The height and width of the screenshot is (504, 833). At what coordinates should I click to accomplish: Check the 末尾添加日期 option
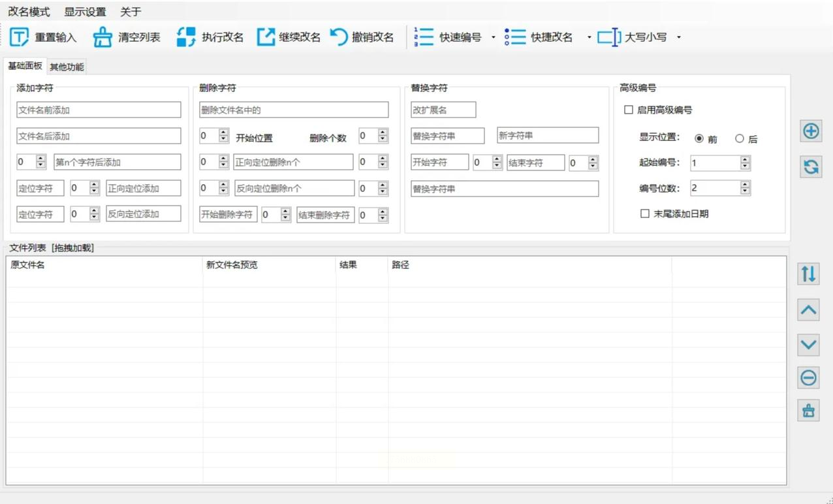pos(645,213)
